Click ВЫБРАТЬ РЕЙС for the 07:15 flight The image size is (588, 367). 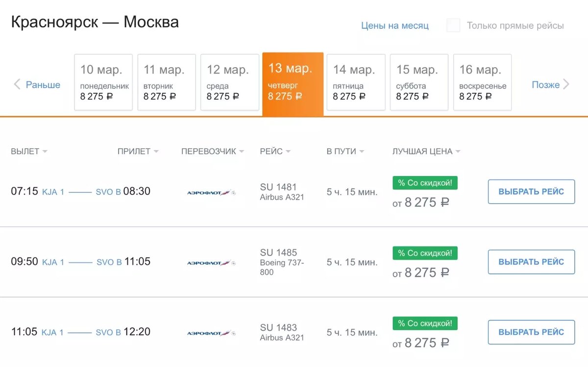(531, 192)
